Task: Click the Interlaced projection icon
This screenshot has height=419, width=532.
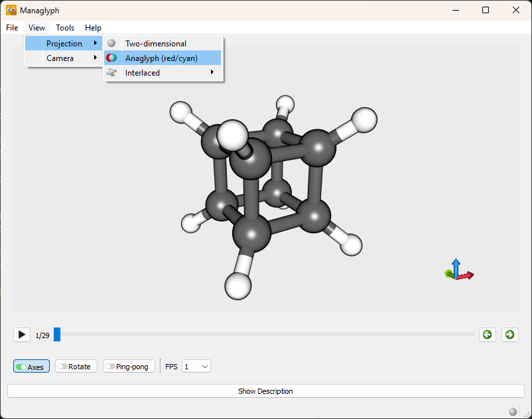Action: (x=111, y=73)
